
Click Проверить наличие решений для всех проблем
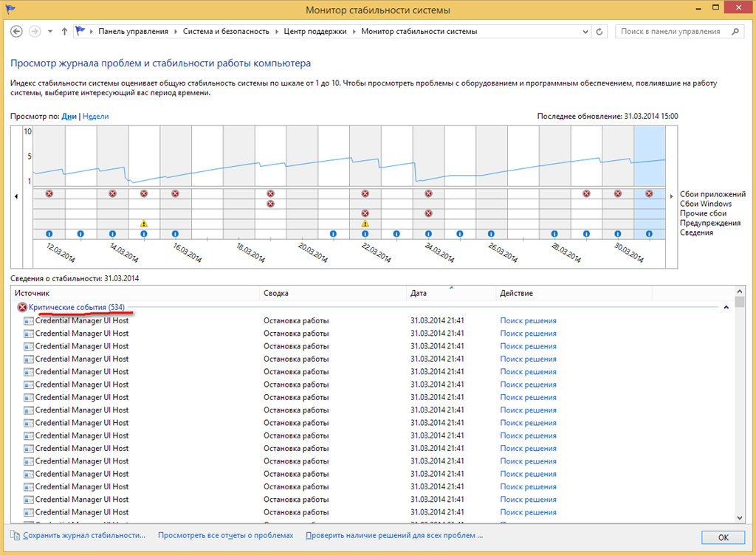[x=394, y=535]
